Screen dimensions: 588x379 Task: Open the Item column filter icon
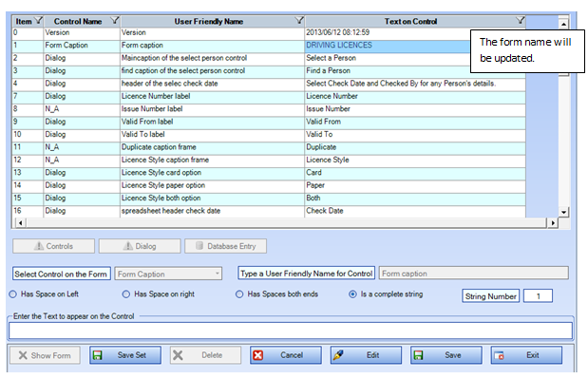[x=38, y=21]
